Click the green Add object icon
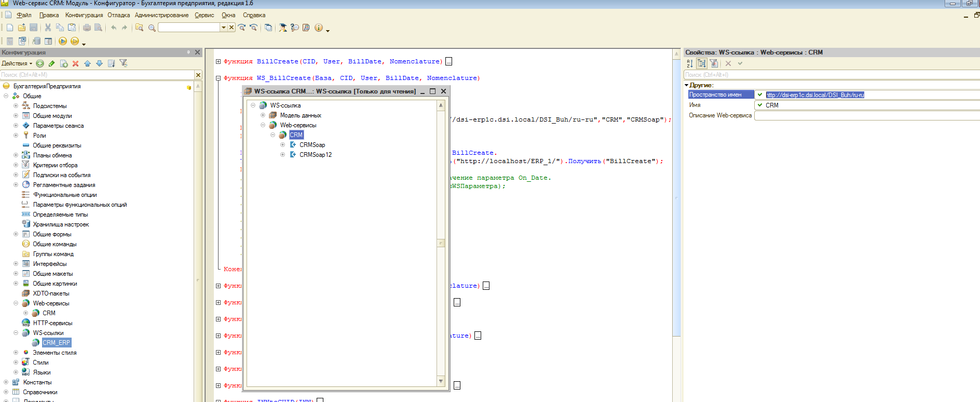The height and width of the screenshot is (402, 980). point(40,63)
